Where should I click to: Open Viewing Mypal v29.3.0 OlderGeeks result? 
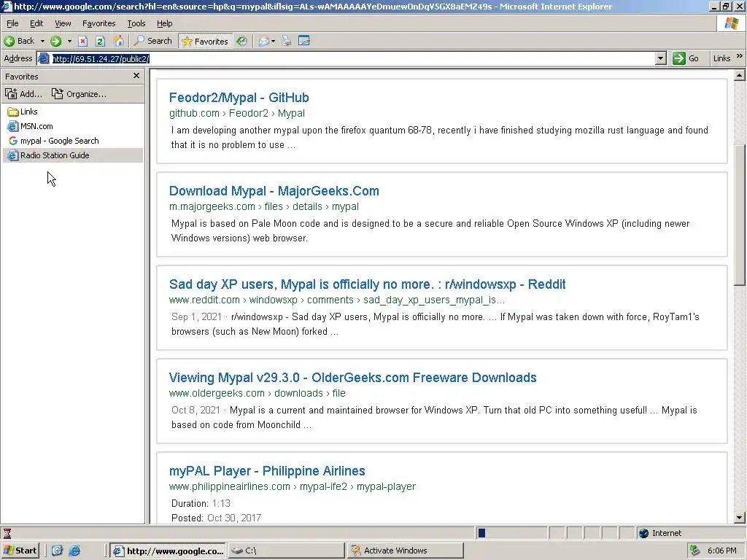tap(352, 378)
